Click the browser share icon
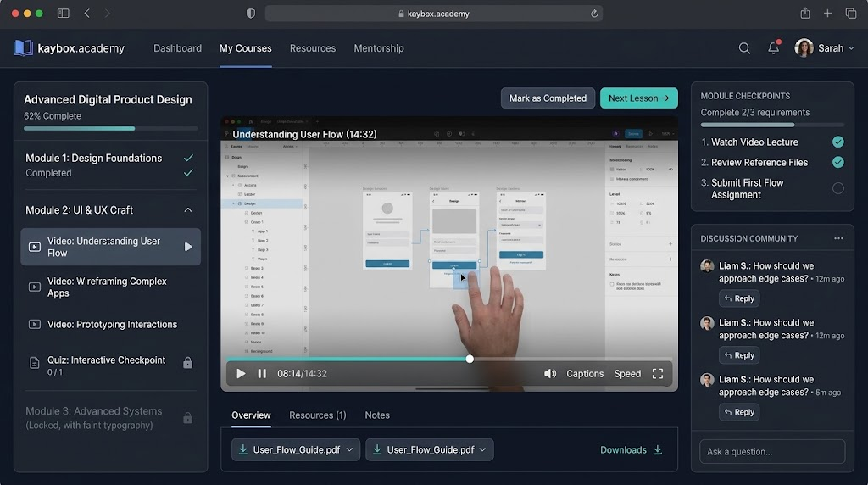The width and height of the screenshot is (868, 485). (x=805, y=14)
